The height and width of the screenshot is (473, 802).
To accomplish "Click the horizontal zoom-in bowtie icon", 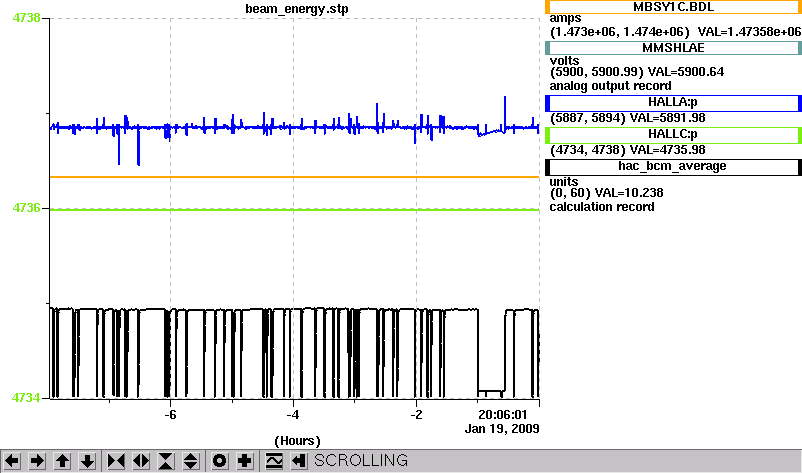I will [x=116, y=461].
